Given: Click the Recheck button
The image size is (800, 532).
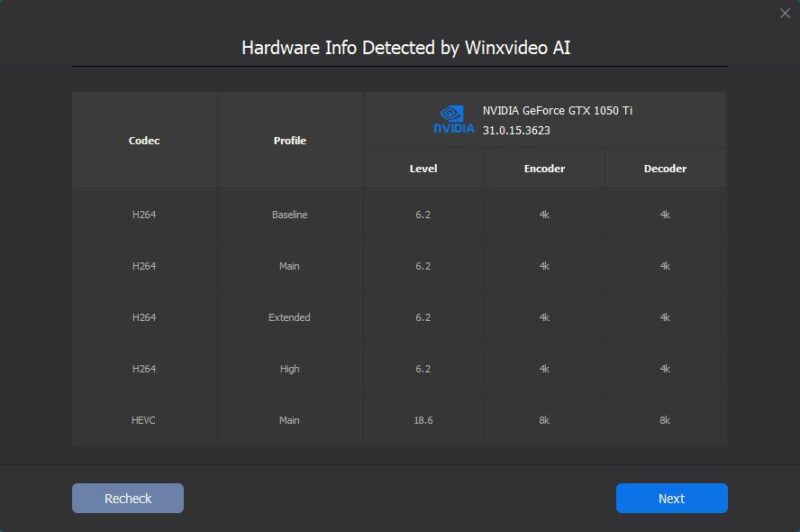Looking at the screenshot, I should tap(128, 498).
